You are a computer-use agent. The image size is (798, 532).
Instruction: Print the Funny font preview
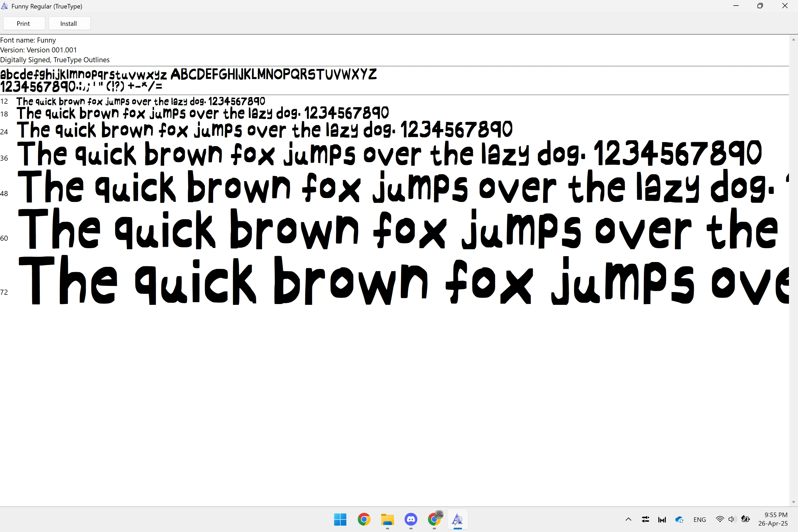pos(24,23)
